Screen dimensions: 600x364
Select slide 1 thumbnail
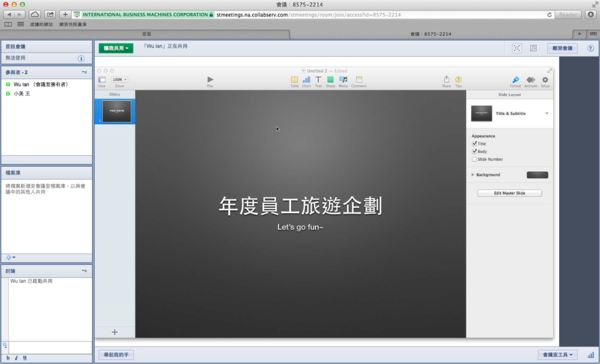[x=117, y=111]
